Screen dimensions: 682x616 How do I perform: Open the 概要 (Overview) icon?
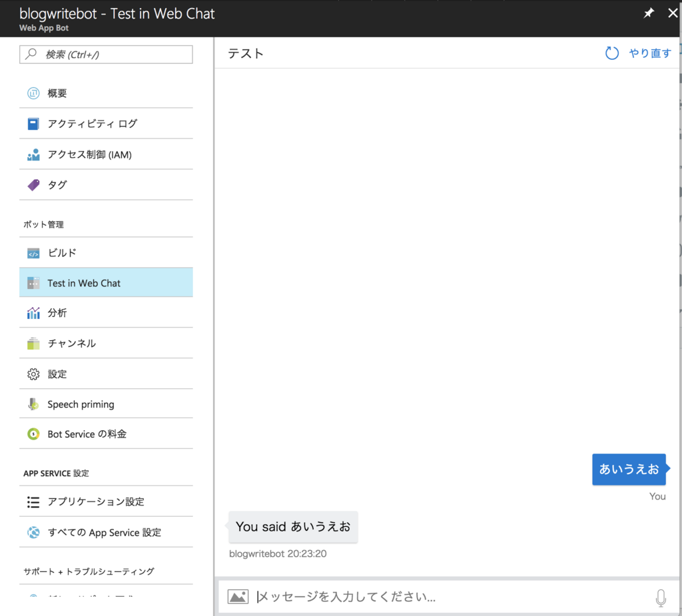(x=33, y=93)
